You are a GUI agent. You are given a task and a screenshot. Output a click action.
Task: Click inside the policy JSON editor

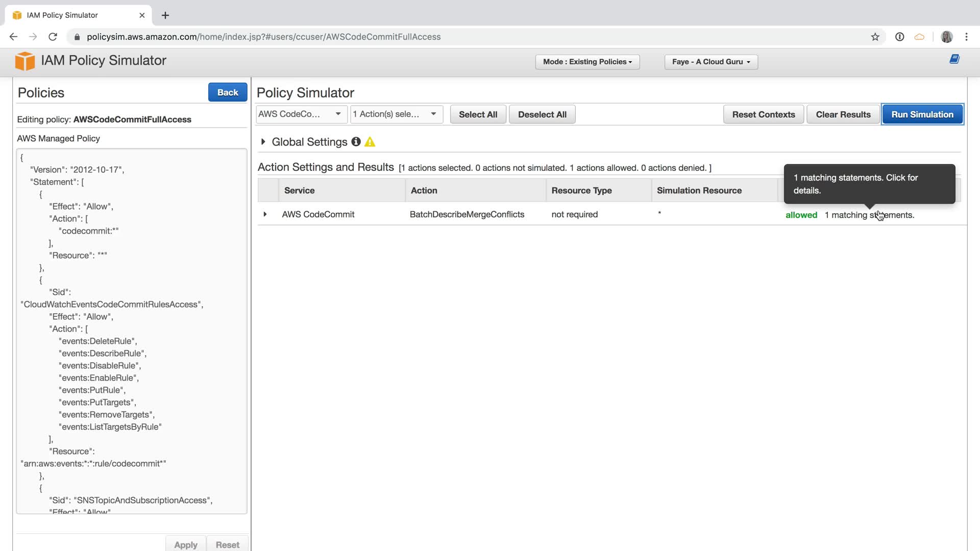132,332
